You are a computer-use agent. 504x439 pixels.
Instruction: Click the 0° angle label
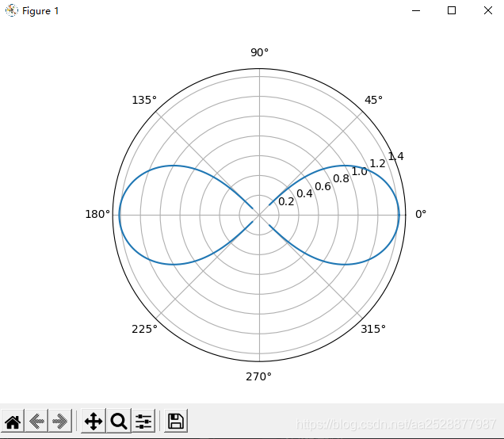[x=421, y=214]
